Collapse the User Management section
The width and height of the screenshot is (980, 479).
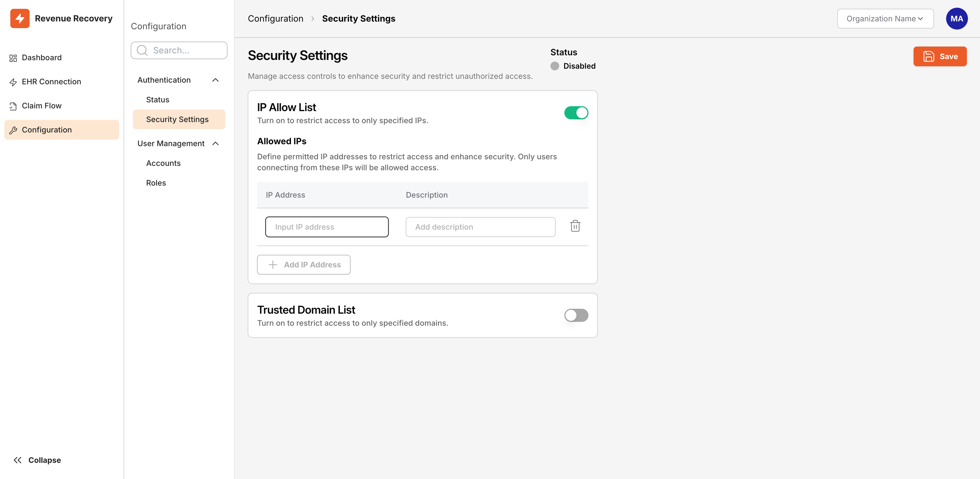(x=216, y=143)
